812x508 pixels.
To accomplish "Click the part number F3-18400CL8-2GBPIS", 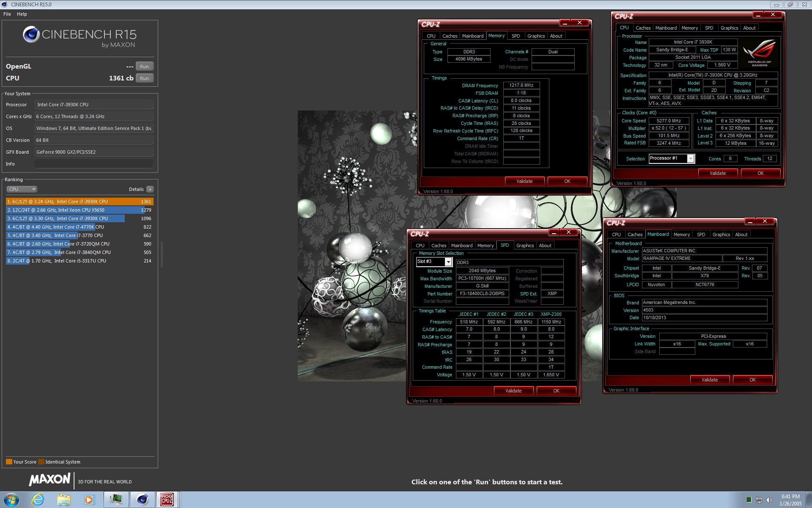I will [482, 293].
